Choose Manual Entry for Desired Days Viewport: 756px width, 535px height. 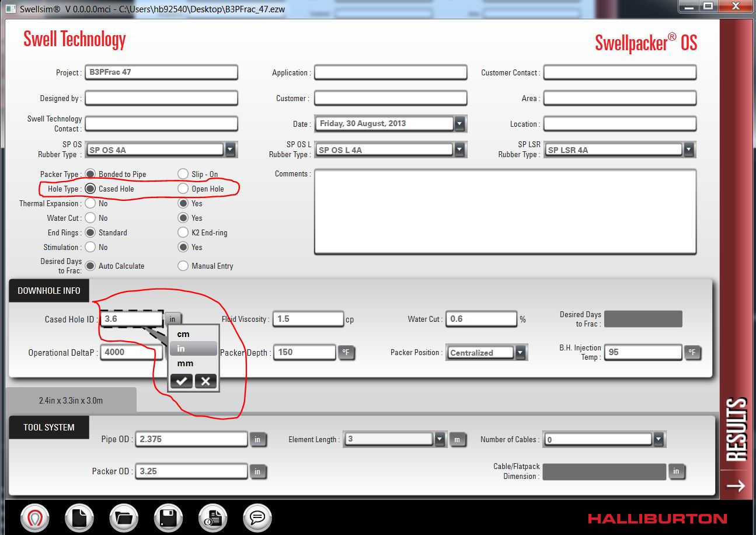click(183, 266)
